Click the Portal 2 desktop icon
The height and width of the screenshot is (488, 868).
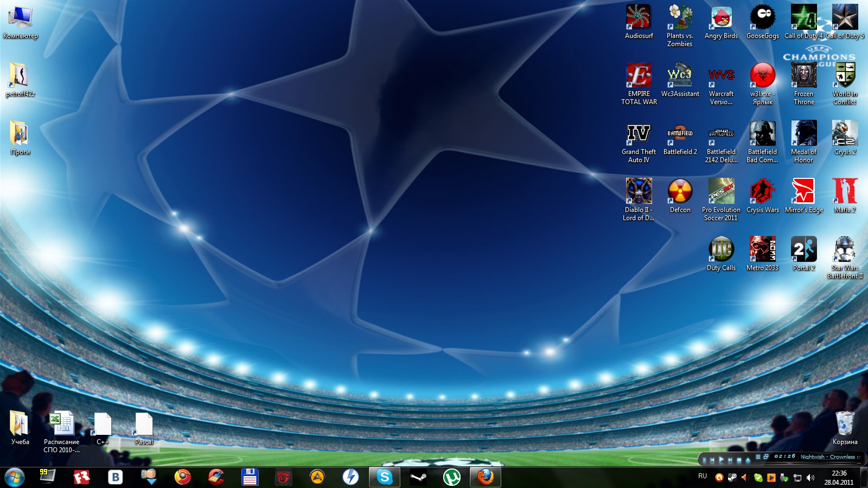804,254
